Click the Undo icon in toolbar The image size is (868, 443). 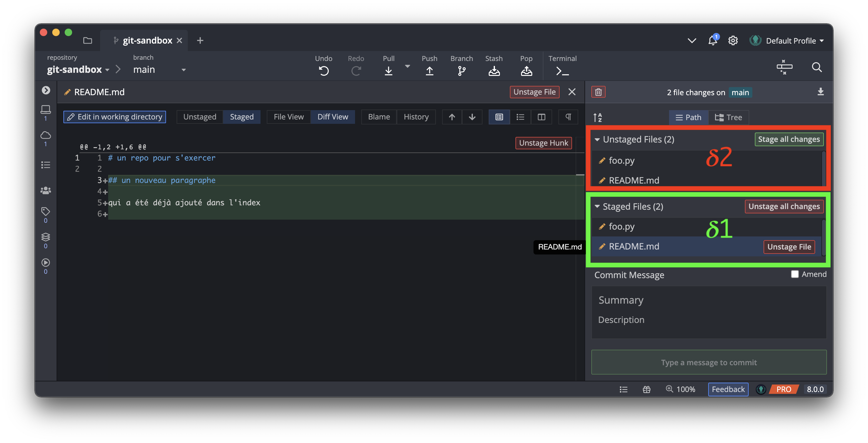[x=323, y=70]
